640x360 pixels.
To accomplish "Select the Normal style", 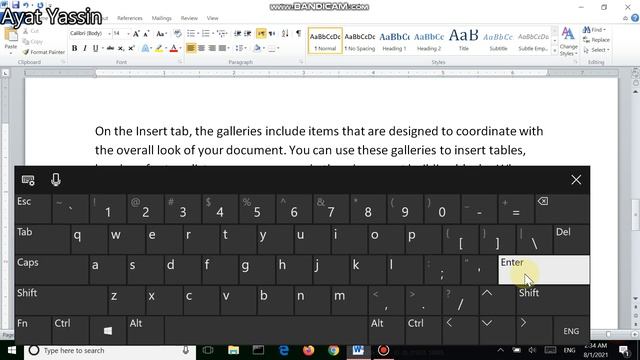I will pos(325,40).
